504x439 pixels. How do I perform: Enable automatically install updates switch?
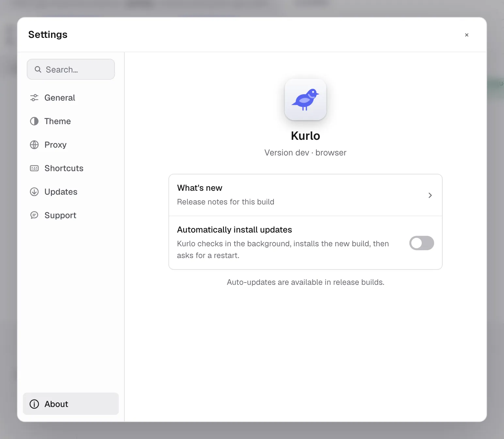coord(422,243)
